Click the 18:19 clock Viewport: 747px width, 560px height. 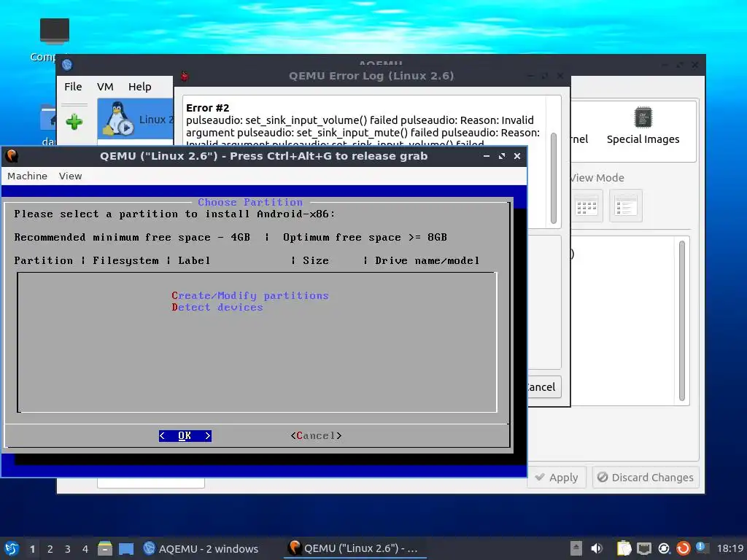tap(730, 548)
